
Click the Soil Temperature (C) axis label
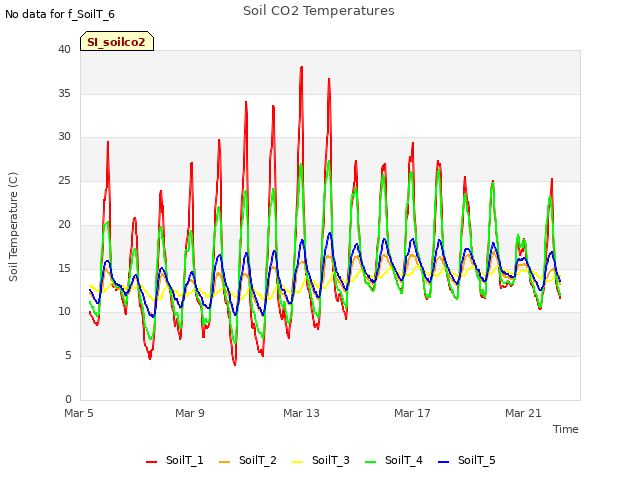(x=13, y=227)
